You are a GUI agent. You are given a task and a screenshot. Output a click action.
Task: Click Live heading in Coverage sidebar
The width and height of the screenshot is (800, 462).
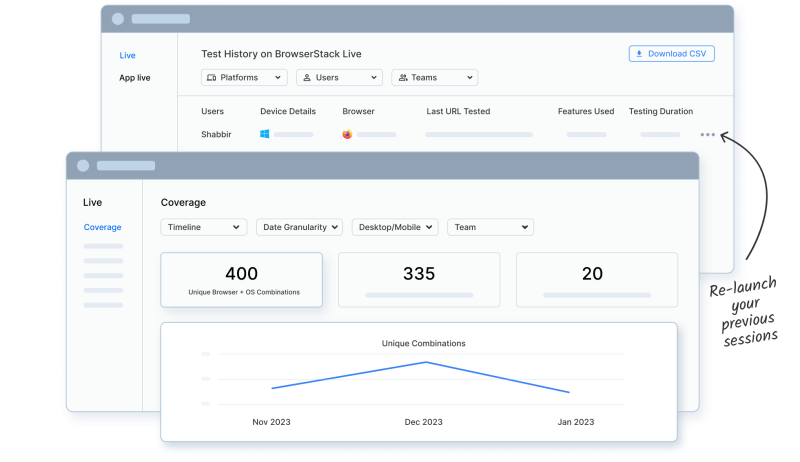point(92,202)
